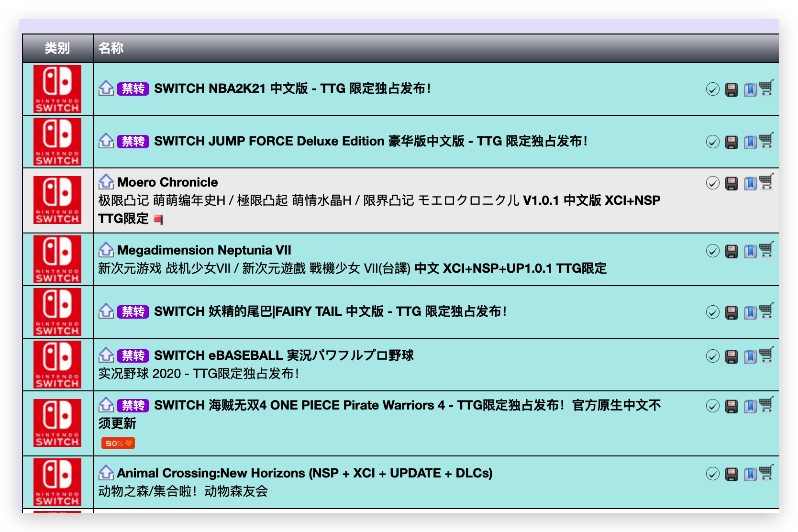This screenshot has height=532, width=798.
Task: Click the download floppy icon for NBA2K21
Action: click(x=731, y=89)
